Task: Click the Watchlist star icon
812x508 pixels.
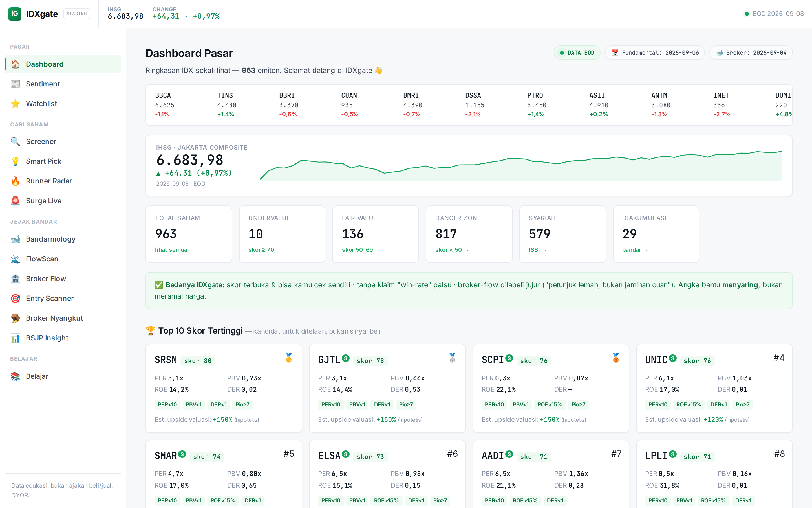Action: click(16, 104)
